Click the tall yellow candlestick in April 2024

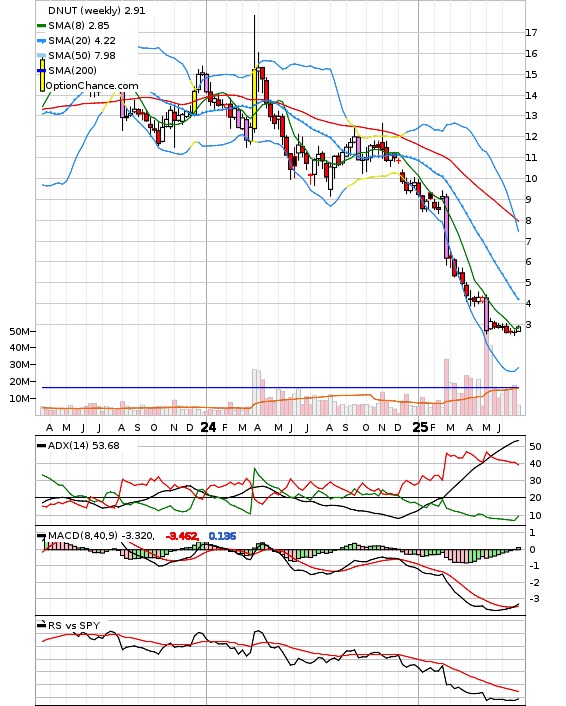(x=254, y=99)
